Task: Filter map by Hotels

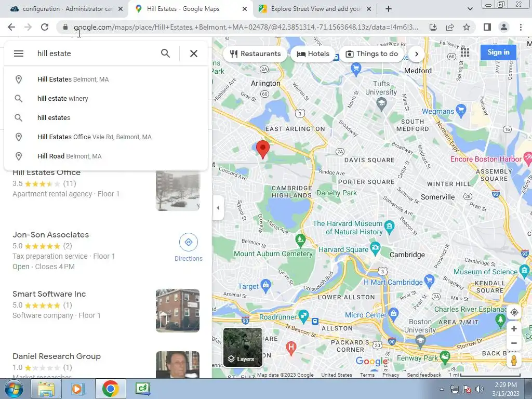Action: pyautogui.click(x=313, y=54)
